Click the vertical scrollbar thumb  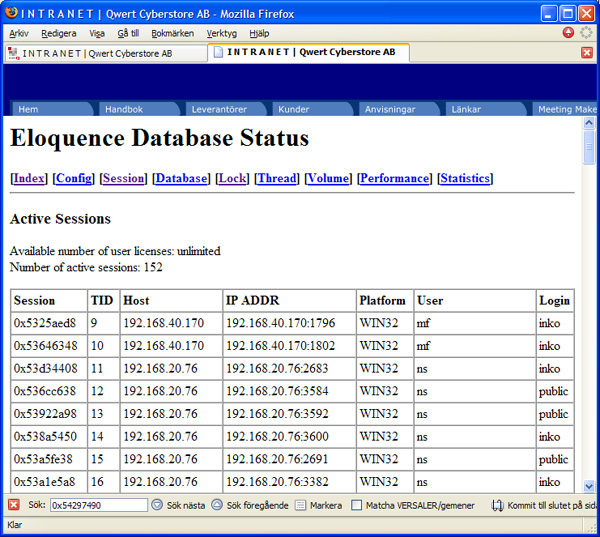(x=589, y=147)
